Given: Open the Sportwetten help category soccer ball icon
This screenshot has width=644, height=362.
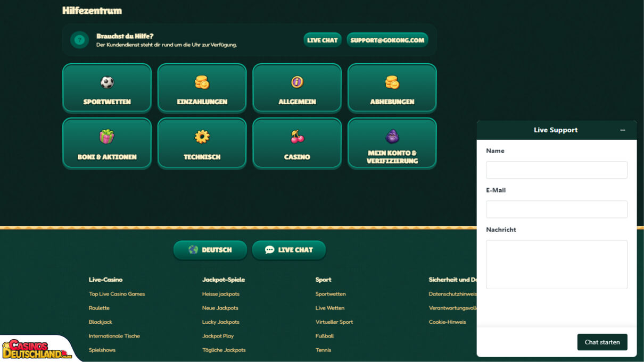Looking at the screenshot, I should click(107, 82).
